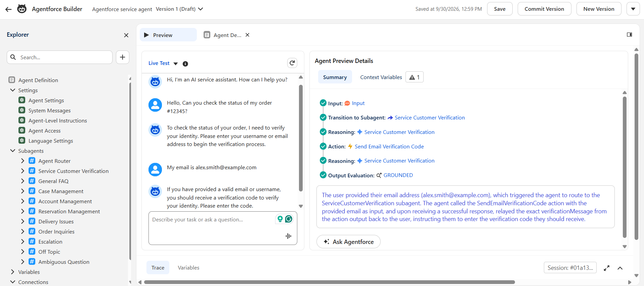
Task: Click the Ask Agentforce button
Action: point(348,242)
